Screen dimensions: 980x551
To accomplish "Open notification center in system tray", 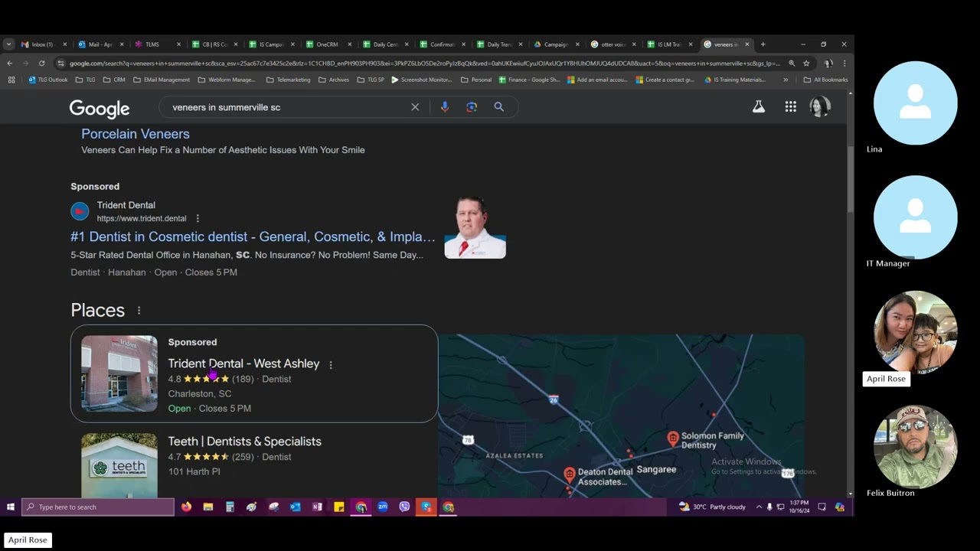I will point(822,507).
